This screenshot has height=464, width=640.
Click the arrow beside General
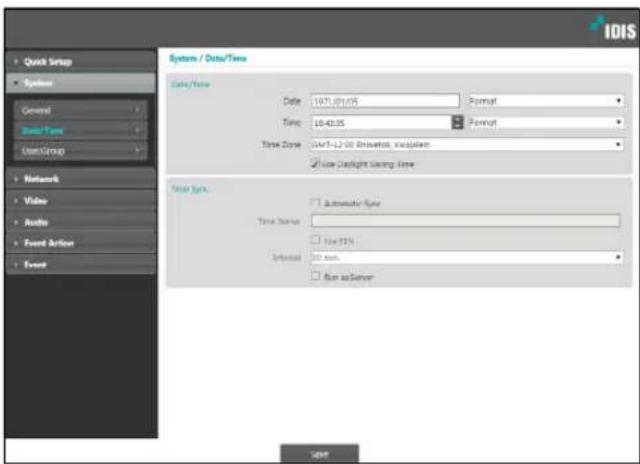[137, 110]
